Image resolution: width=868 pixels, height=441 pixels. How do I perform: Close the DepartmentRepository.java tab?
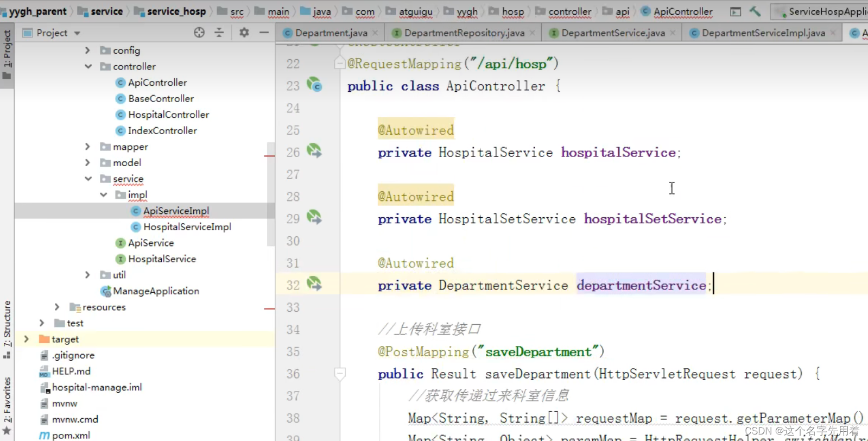(x=533, y=33)
